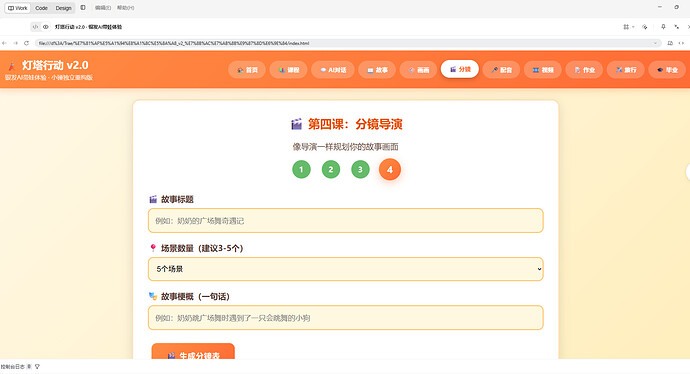Focus the 故事标题 input field
The image size is (690, 374).
click(x=346, y=220)
